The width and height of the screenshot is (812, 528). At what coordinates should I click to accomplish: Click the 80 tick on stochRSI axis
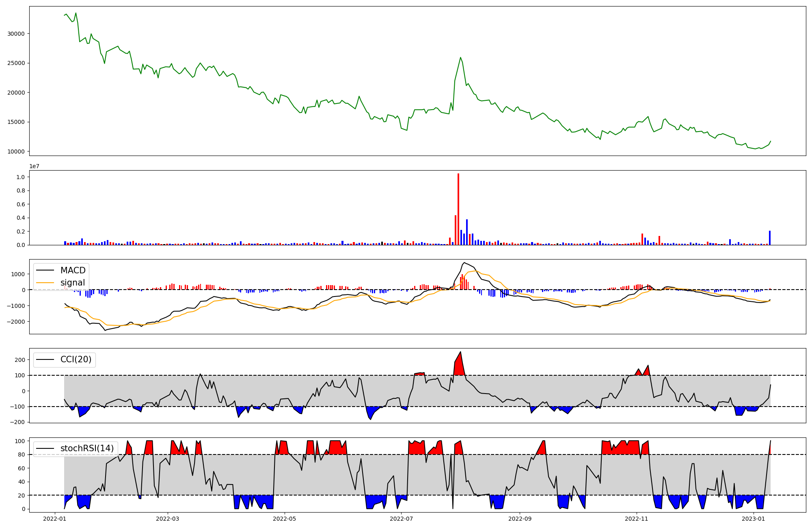click(x=22, y=454)
